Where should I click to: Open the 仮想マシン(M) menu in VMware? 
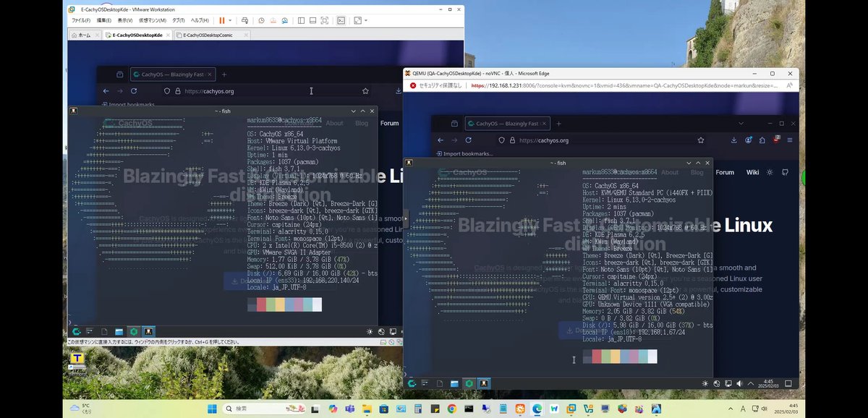point(153,20)
